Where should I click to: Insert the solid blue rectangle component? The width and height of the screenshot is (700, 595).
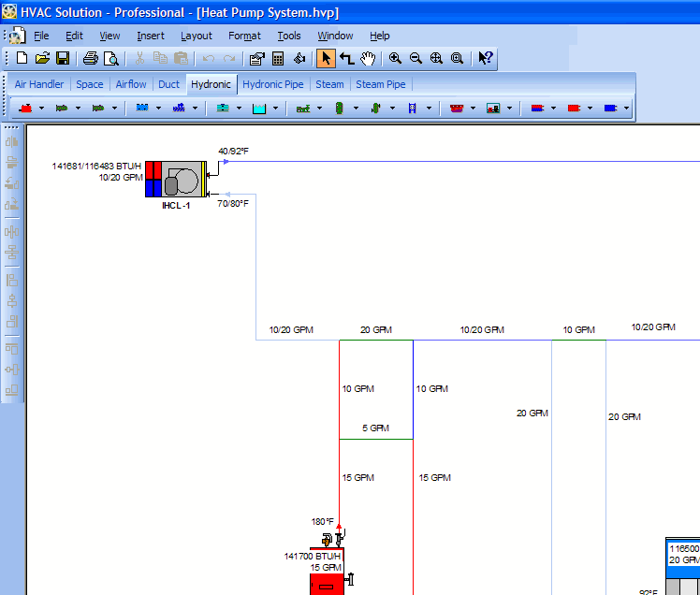[610, 108]
